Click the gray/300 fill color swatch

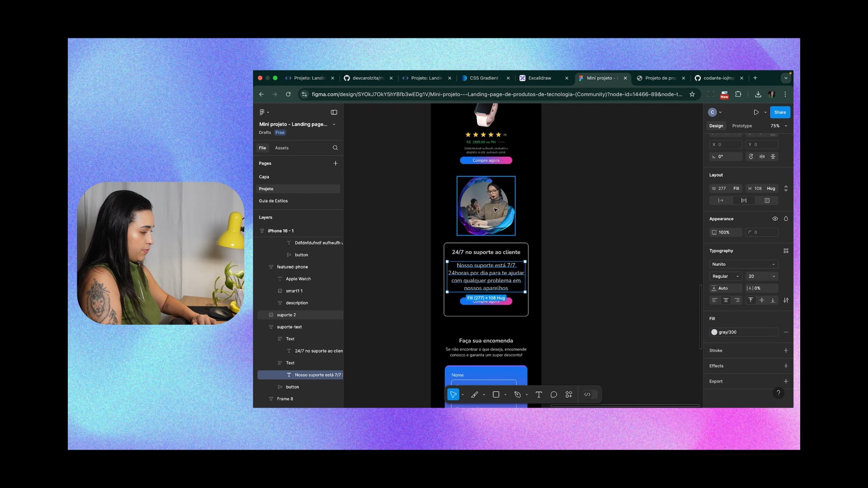click(714, 332)
